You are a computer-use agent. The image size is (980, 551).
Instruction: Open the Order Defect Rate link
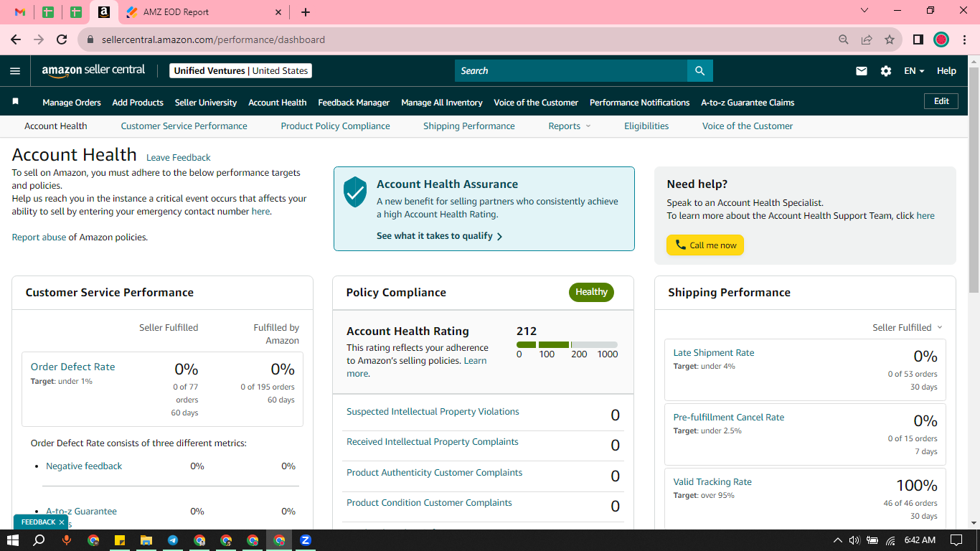tap(72, 367)
